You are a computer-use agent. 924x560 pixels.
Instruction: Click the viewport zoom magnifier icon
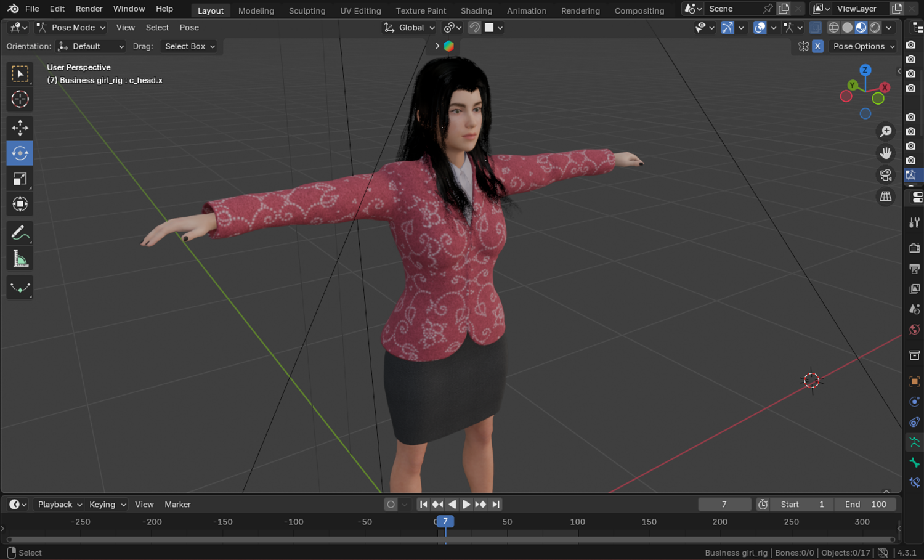point(886,131)
